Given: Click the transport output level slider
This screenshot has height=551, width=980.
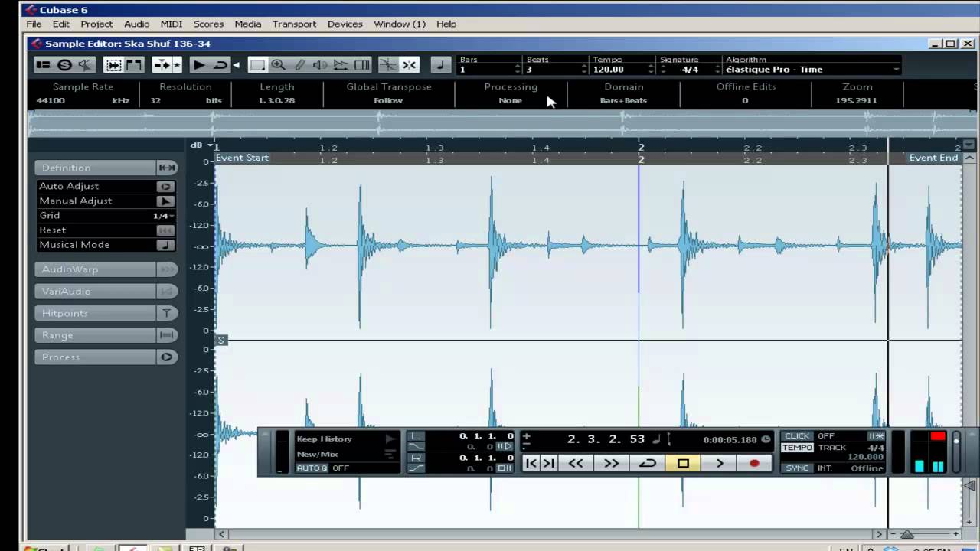Looking at the screenshot, I should (x=956, y=452).
